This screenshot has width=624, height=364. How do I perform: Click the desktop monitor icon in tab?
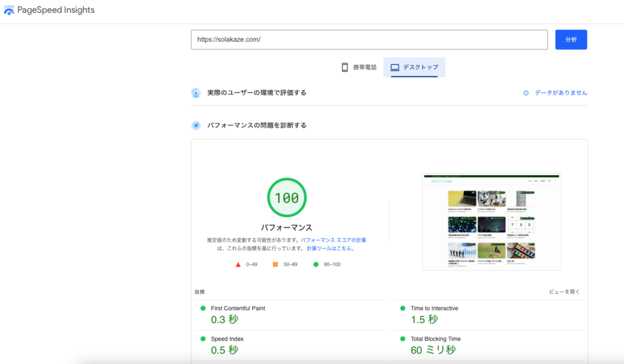[x=394, y=67]
